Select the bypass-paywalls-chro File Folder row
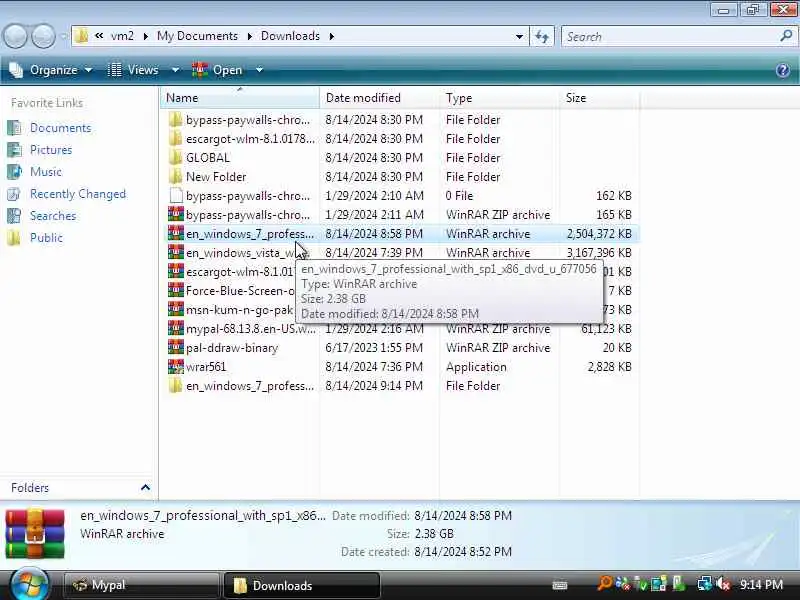800x600 pixels. tap(401, 119)
